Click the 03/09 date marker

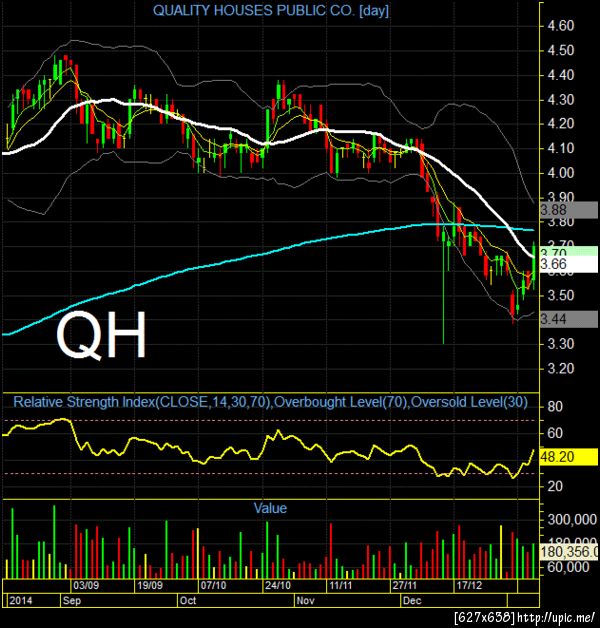86,586
